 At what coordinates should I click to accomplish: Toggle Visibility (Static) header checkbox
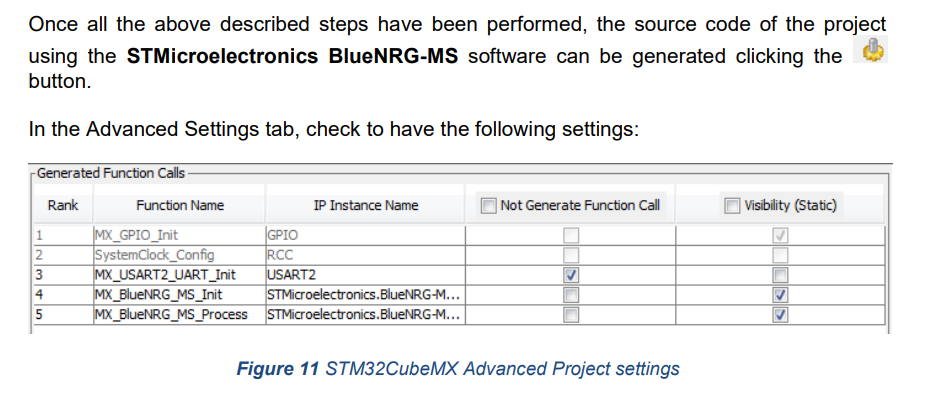pyautogui.click(x=731, y=206)
